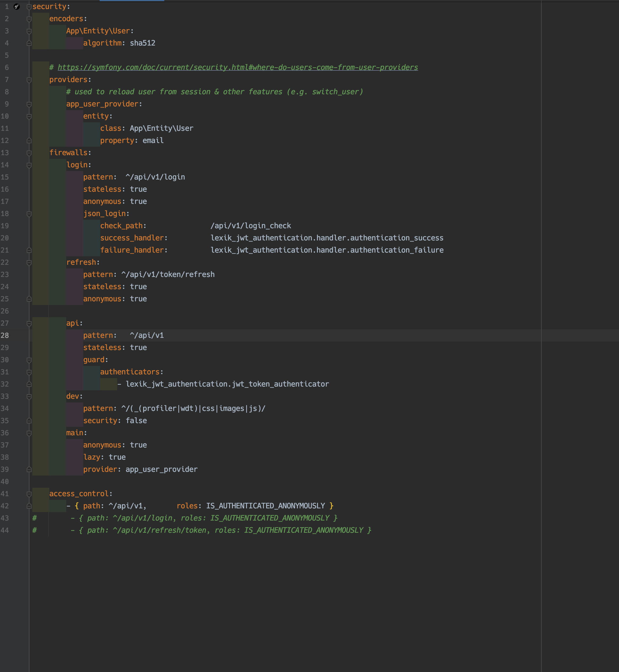Collapse the api firewall fold marker

pos(29,324)
